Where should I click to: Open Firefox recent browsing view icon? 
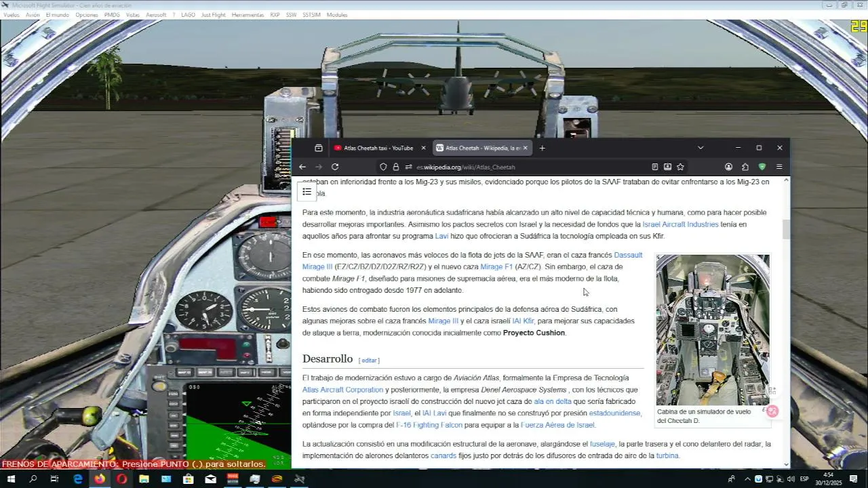pos(319,148)
